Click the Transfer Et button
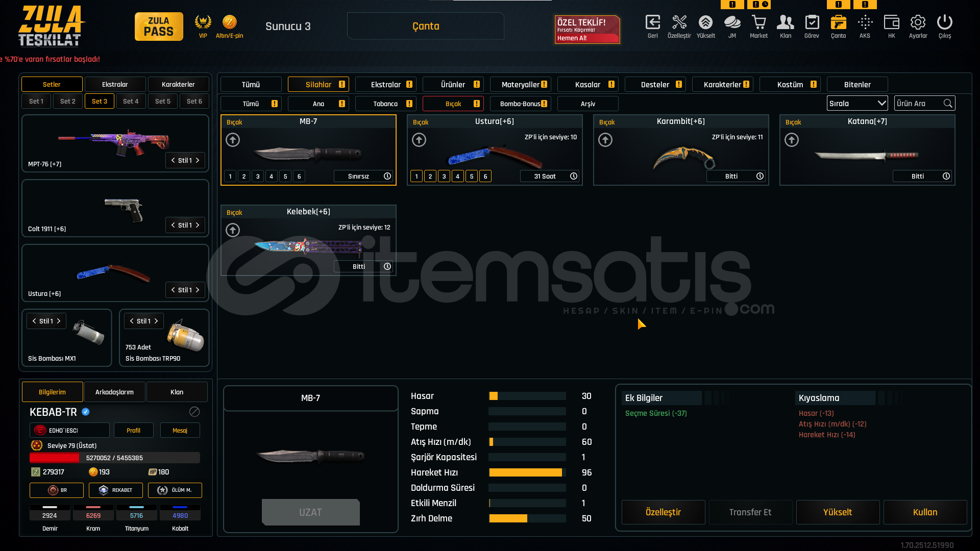 [x=750, y=512]
